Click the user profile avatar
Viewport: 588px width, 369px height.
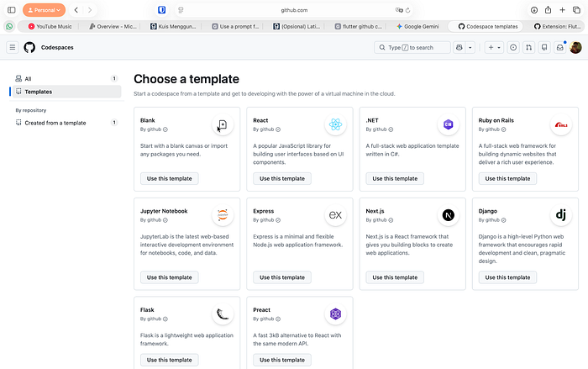[x=575, y=48]
